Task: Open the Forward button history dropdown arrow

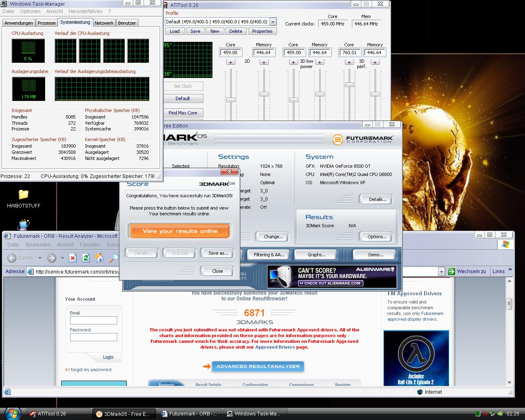Action: [x=62, y=258]
